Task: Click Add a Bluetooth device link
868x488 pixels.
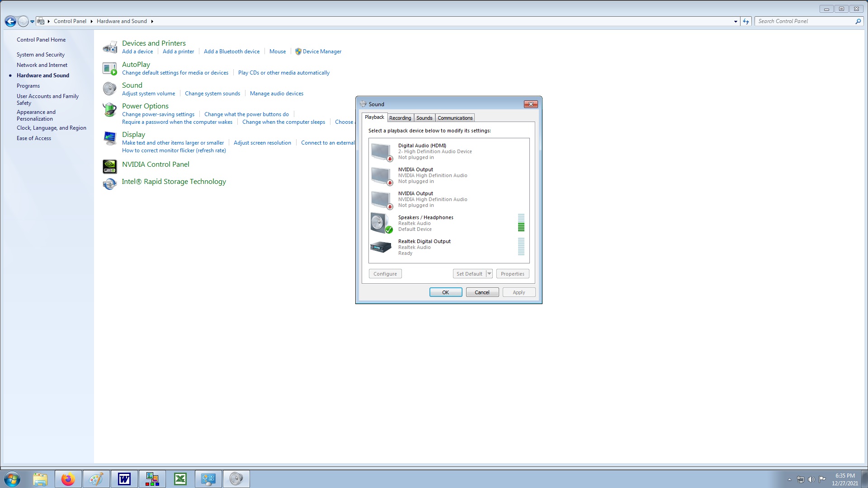Action: pyautogui.click(x=231, y=52)
